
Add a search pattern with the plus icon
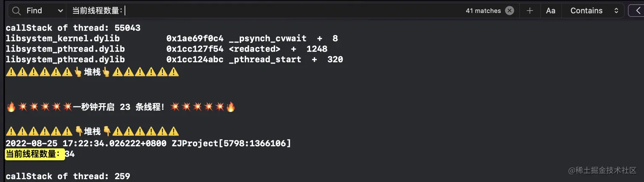tap(530, 11)
